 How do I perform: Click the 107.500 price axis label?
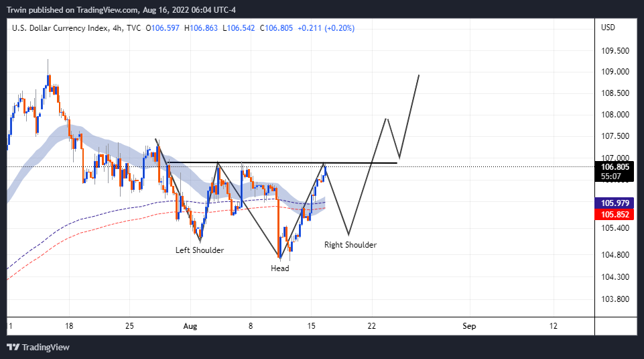click(615, 136)
